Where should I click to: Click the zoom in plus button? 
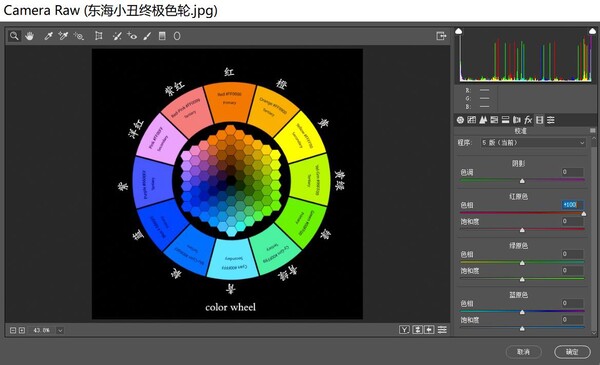tap(22, 330)
